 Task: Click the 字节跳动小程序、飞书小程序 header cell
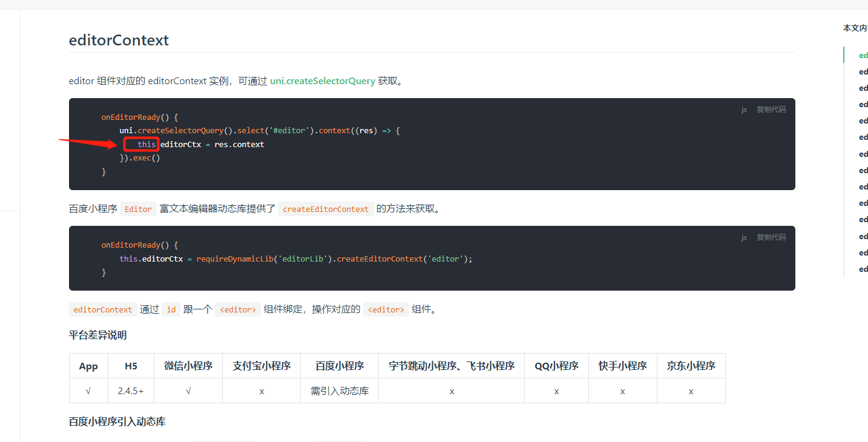(x=452, y=366)
